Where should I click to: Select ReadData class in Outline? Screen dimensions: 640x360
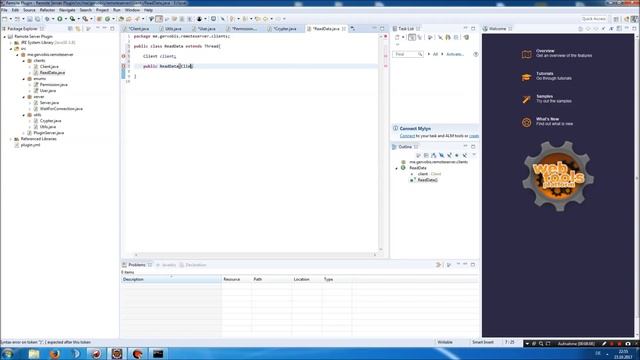coord(418,168)
